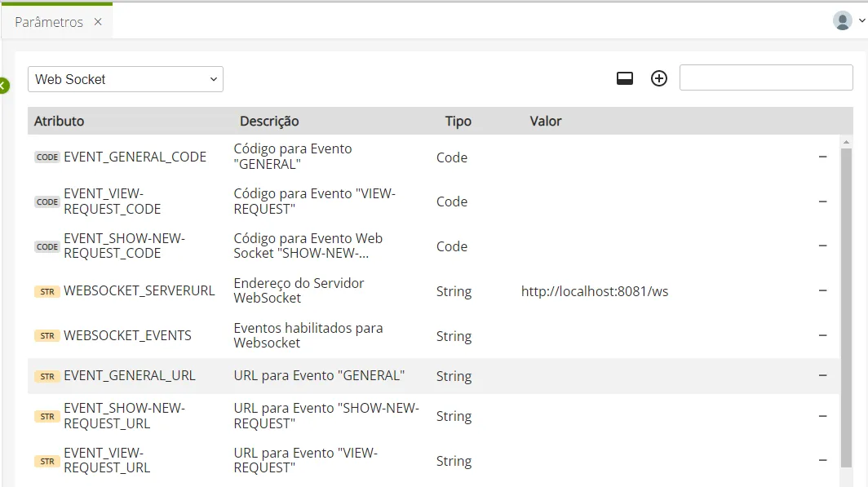The image size is (868, 487).
Task: Close the Parâmetros tab
Action: point(98,21)
